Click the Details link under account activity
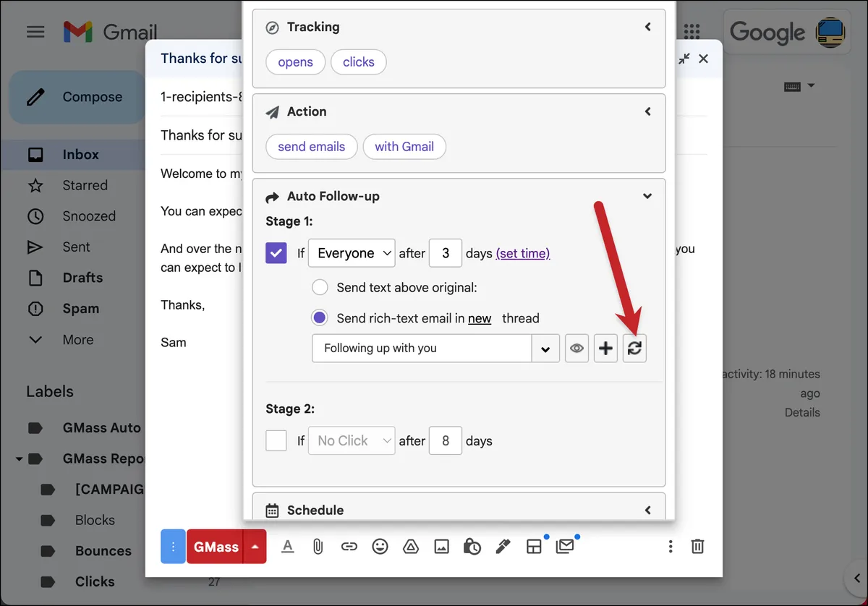This screenshot has height=606, width=868. tap(802, 412)
